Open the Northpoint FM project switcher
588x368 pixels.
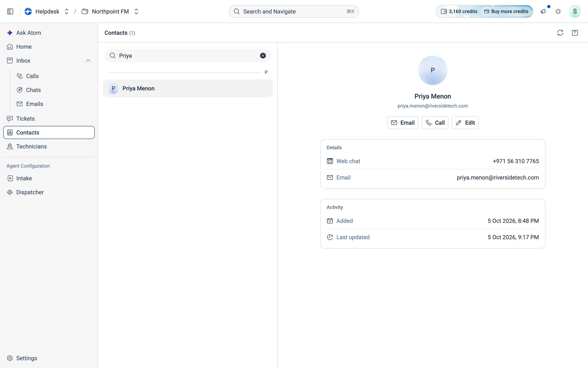point(136,11)
